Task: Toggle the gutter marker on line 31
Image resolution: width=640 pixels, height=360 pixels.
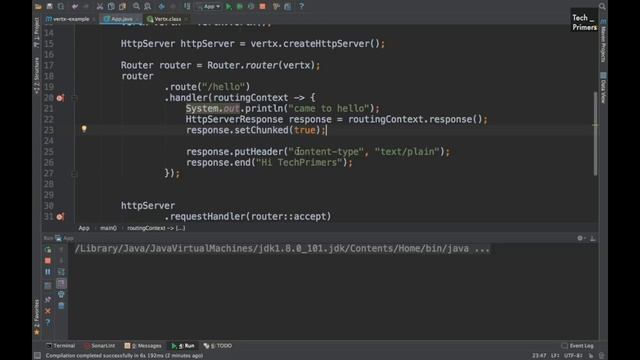Action: [60, 217]
